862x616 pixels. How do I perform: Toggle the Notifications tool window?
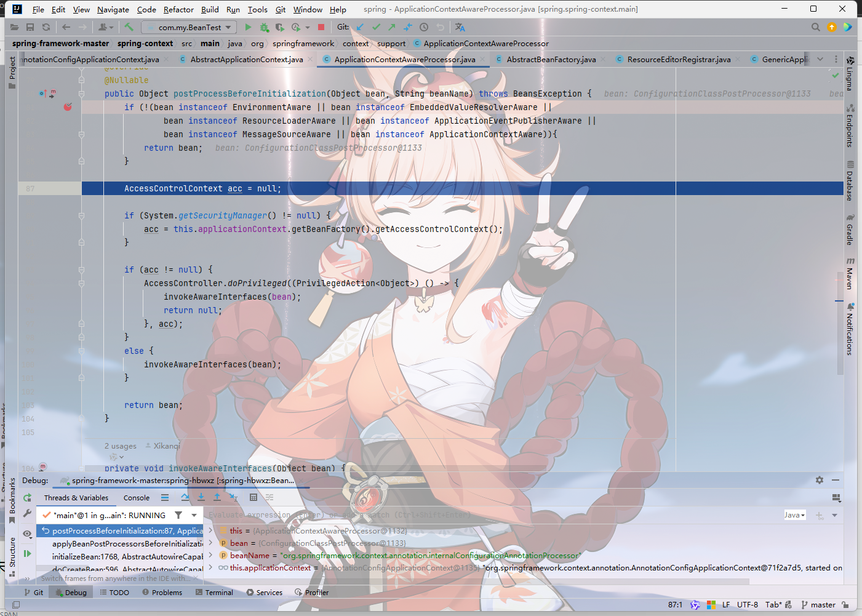(850, 329)
